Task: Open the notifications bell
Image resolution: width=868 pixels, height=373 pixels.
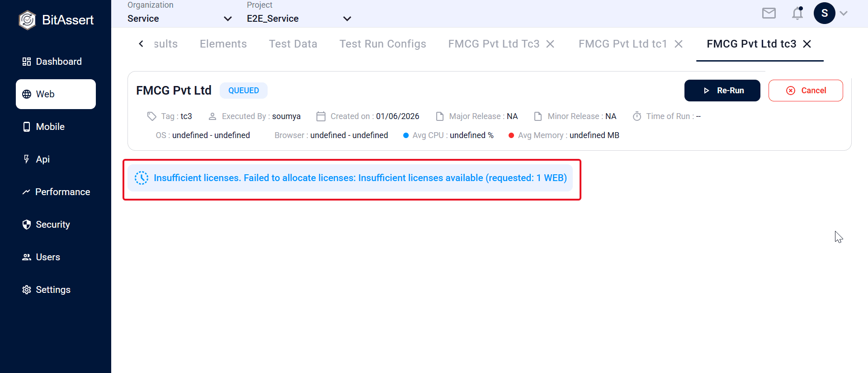Action: coord(797,13)
